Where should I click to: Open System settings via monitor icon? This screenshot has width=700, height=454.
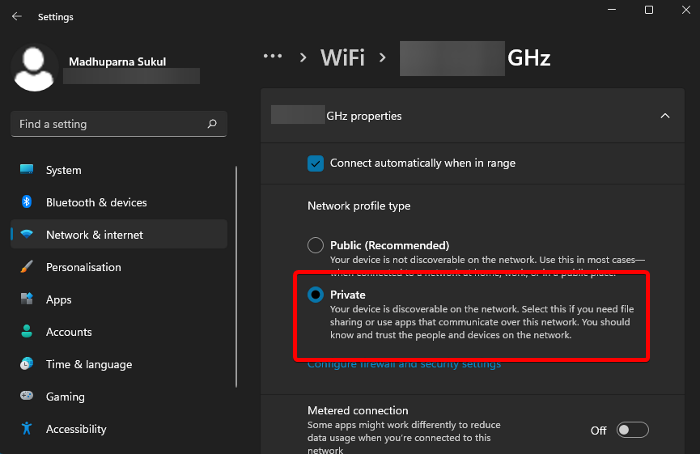coord(26,170)
